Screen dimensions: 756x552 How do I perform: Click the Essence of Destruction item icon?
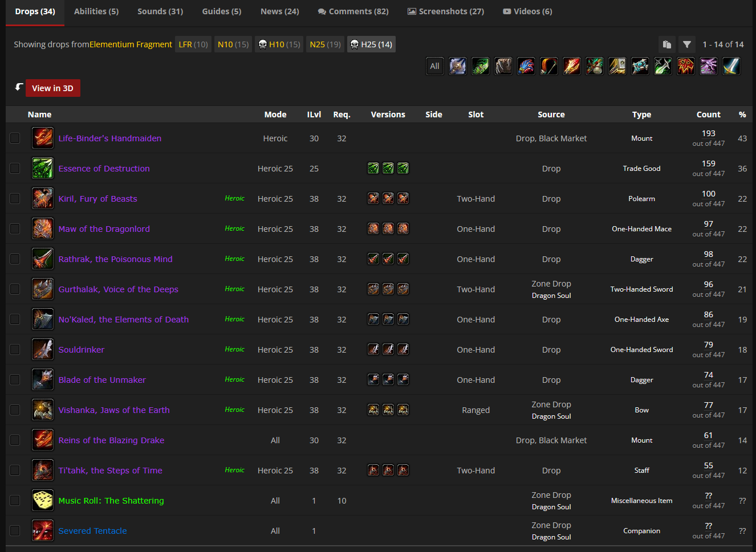tap(43, 168)
